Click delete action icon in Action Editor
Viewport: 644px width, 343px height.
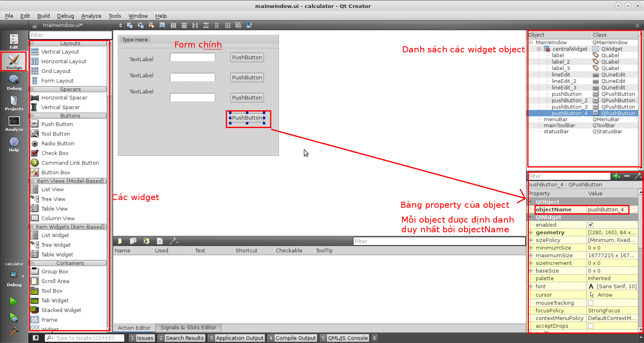tap(160, 241)
